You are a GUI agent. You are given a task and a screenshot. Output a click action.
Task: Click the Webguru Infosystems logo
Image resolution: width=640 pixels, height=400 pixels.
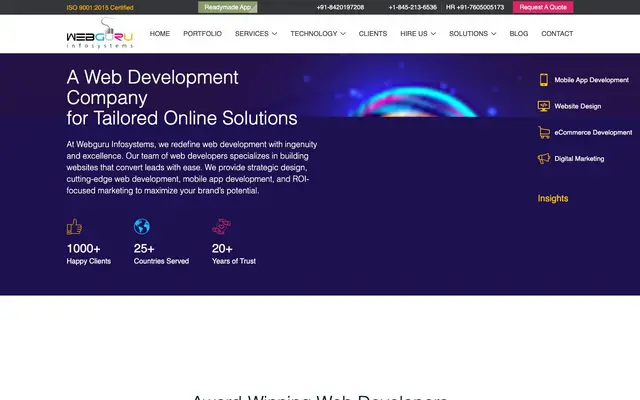(x=100, y=33)
